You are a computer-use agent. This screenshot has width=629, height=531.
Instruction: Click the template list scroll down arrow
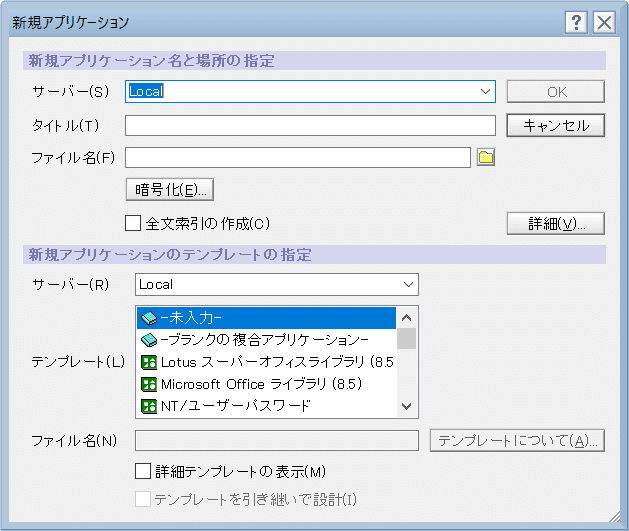[x=406, y=407]
